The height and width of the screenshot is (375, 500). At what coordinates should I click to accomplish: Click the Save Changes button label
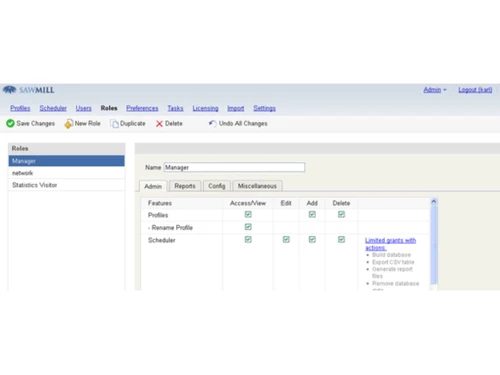click(36, 123)
